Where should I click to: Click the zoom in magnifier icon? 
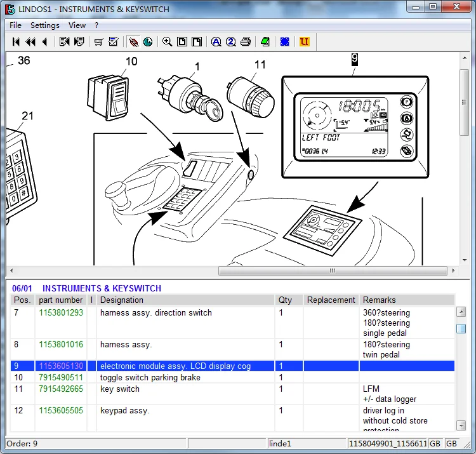click(x=167, y=42)
